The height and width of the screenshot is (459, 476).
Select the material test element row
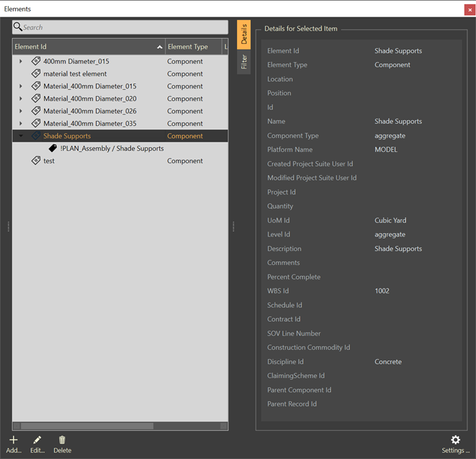pyautogui.click(x=75, y=74)
